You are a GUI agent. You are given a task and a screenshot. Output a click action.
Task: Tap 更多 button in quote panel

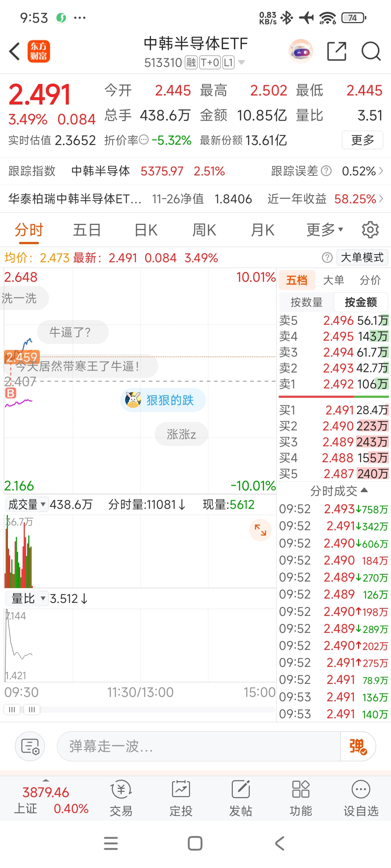362,140
